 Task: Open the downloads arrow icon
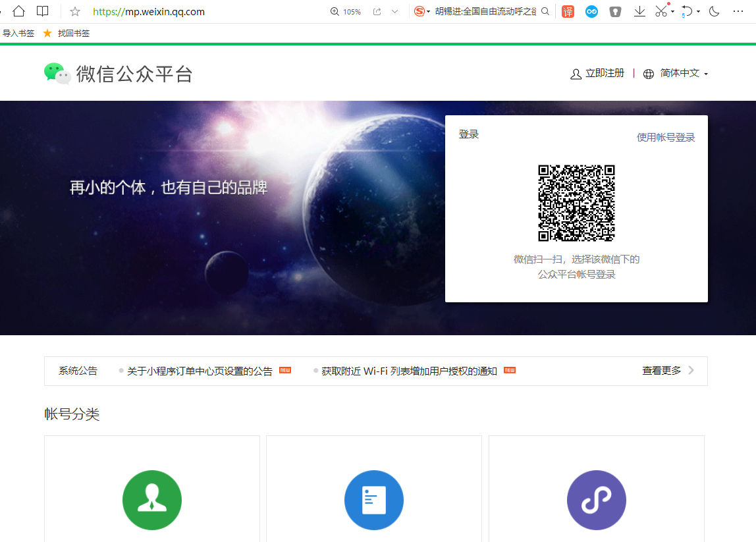click(x=639, y=12)
